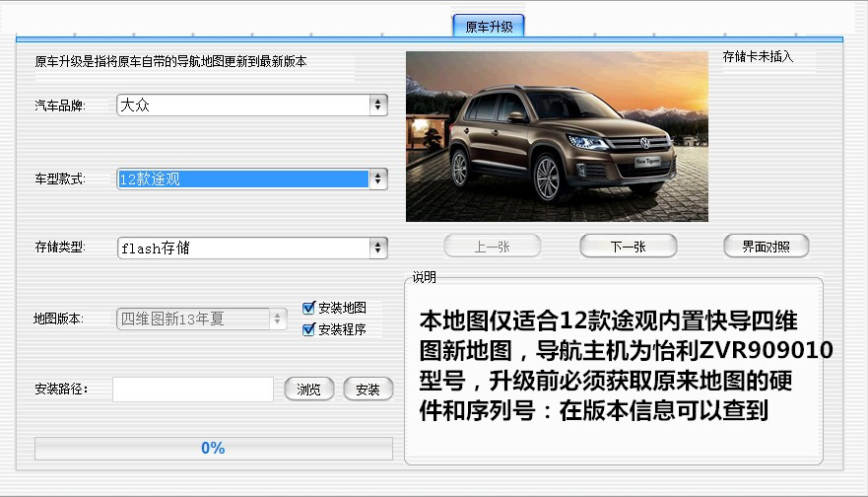Viewport: 868px width, 497px height.
Task: Open the 车型款式 dropdown showing 12款途观
Action: pyautogui.click(x=252, y=178)
